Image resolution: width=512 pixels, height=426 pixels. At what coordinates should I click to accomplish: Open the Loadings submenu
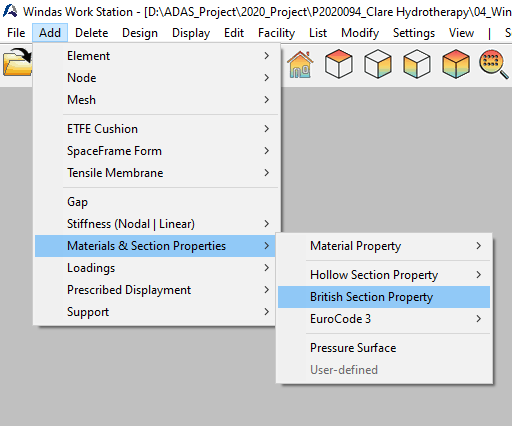(x=157, y=268)
